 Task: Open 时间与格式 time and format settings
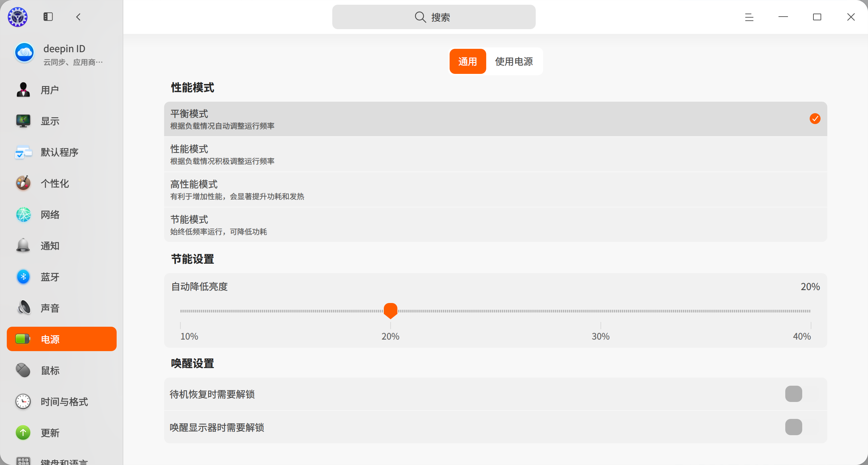tap(62, 402)
